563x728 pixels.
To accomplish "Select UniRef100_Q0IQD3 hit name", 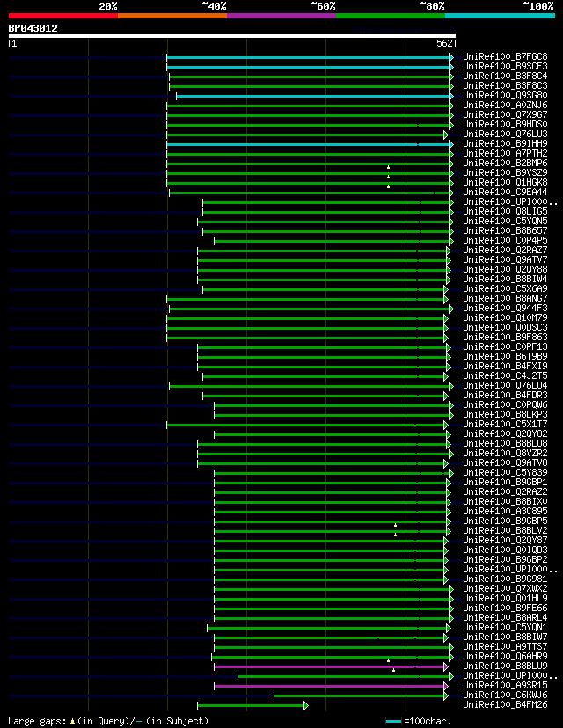I will [x=505, y=550].
